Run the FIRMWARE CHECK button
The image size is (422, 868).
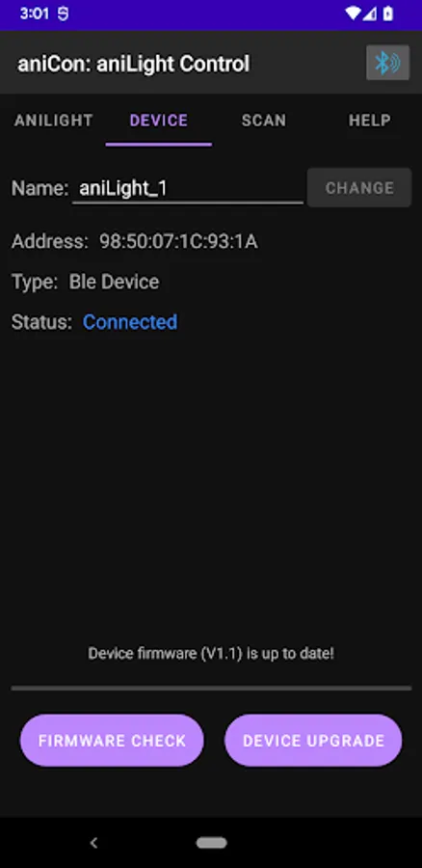point(112,741)
